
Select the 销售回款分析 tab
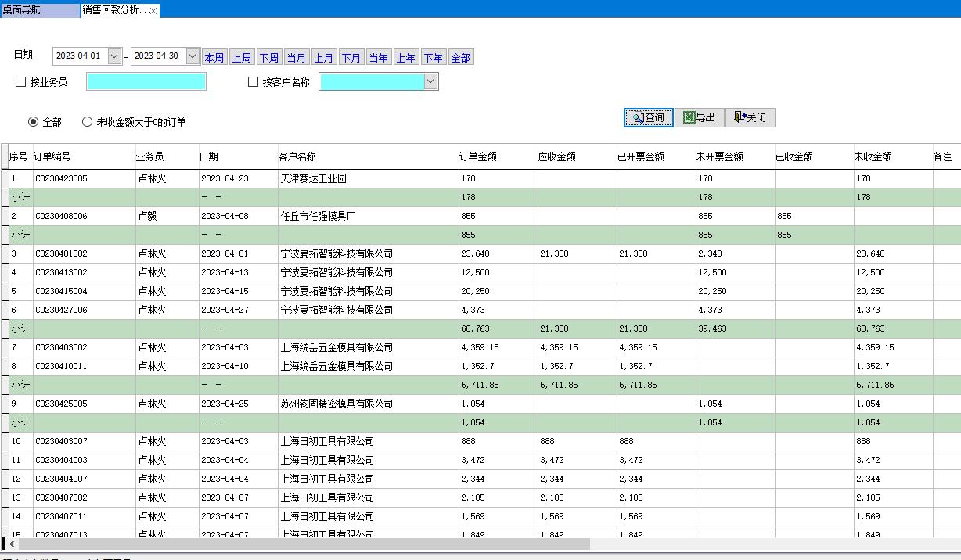tap(113, 10)
